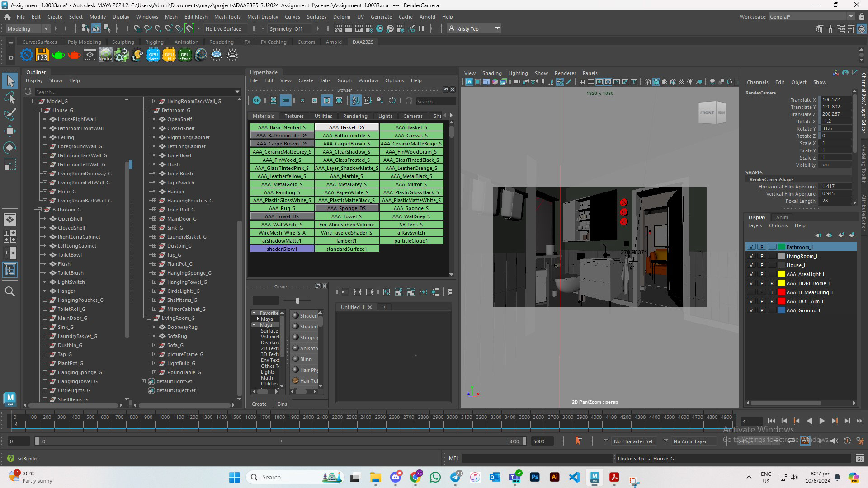Click the yellow color swatch of AAA_AreaLight_L
This screenshot has width=868, height=488.
(x=781, y=274)
